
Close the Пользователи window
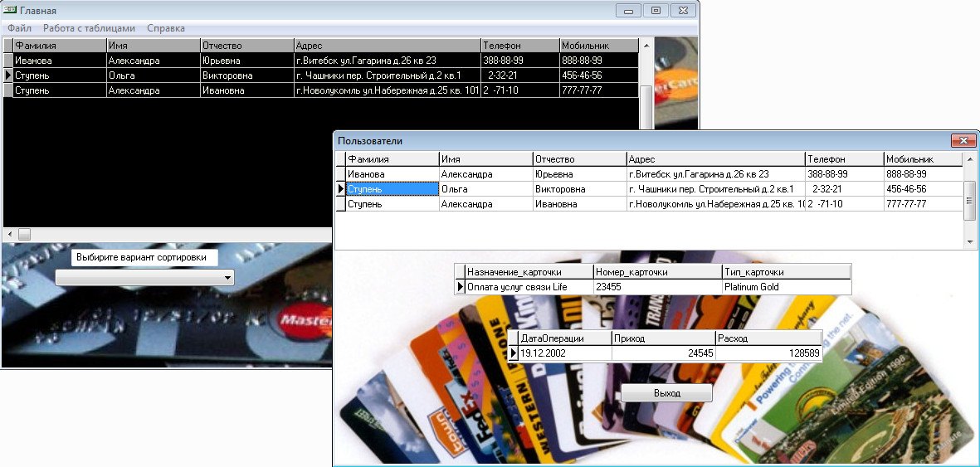point(963,141)
